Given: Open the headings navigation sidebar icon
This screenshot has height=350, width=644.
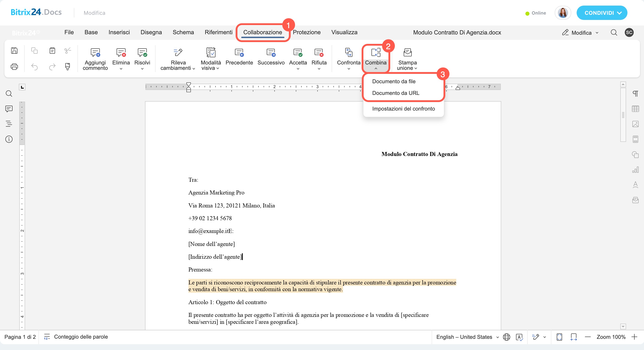Looking at the screenshot, I should [x=9, y=124].
